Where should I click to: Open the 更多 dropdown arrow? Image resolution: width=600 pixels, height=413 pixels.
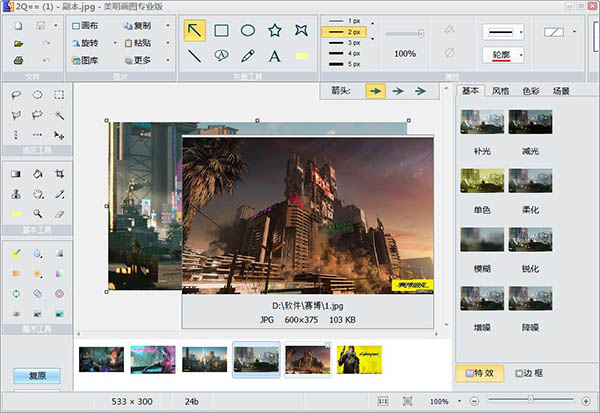(168, 60)
